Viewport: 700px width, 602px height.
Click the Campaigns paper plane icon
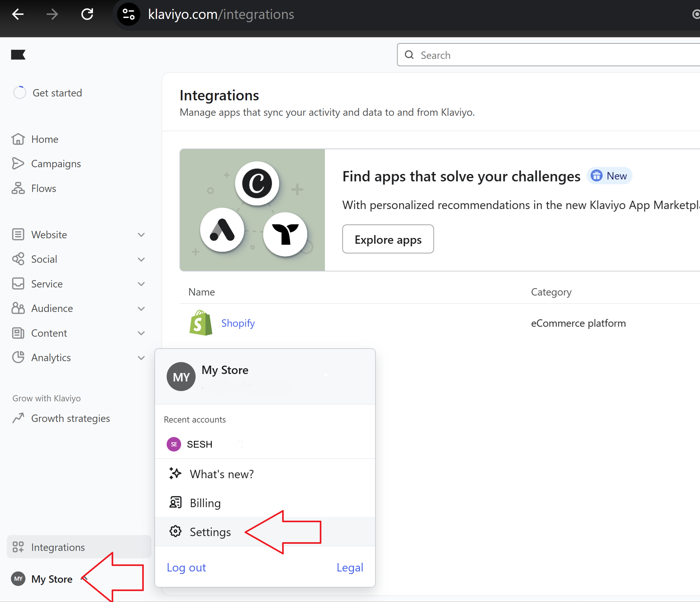tap(18, 164)
